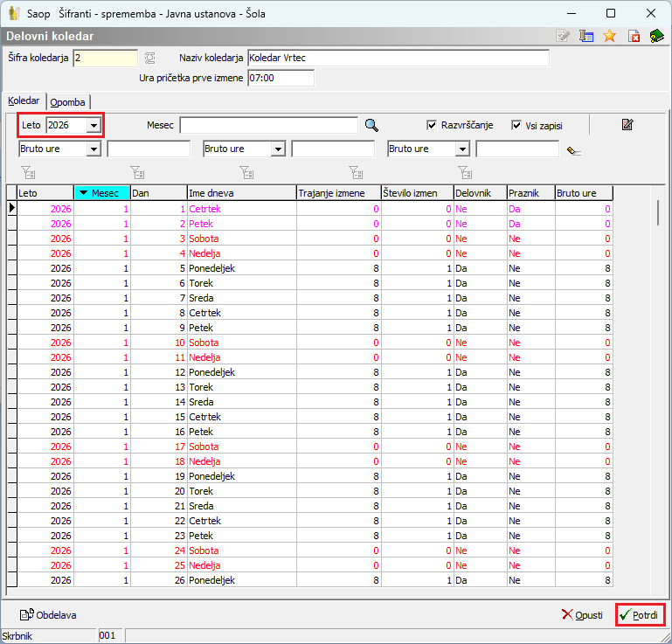The width and height of the screenshot is (672, 644).
Task: Select the Koledar tab
Action: pyautogui.click(x=24, y=101)
